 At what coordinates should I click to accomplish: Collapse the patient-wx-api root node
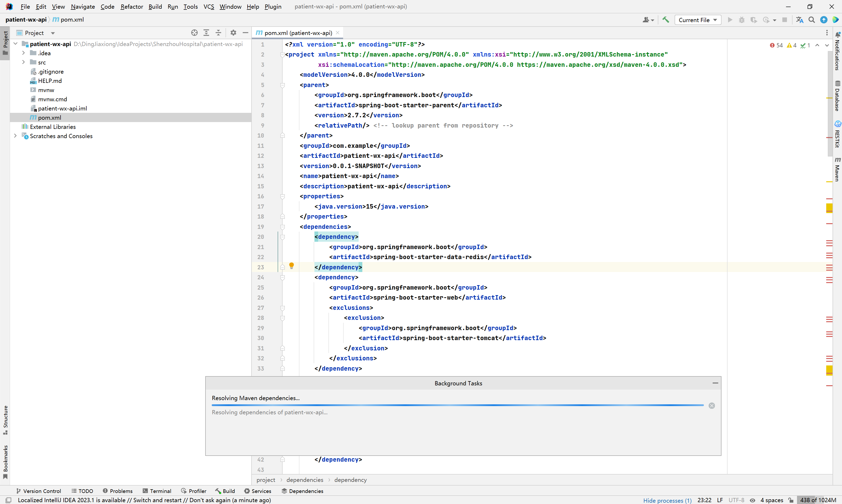15,43
